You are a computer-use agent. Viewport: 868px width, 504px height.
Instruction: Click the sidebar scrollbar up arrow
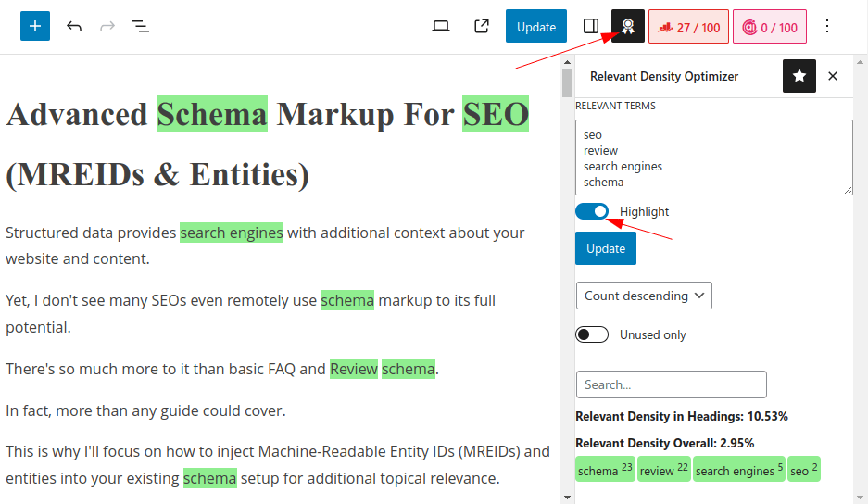[x=861, y=61]
